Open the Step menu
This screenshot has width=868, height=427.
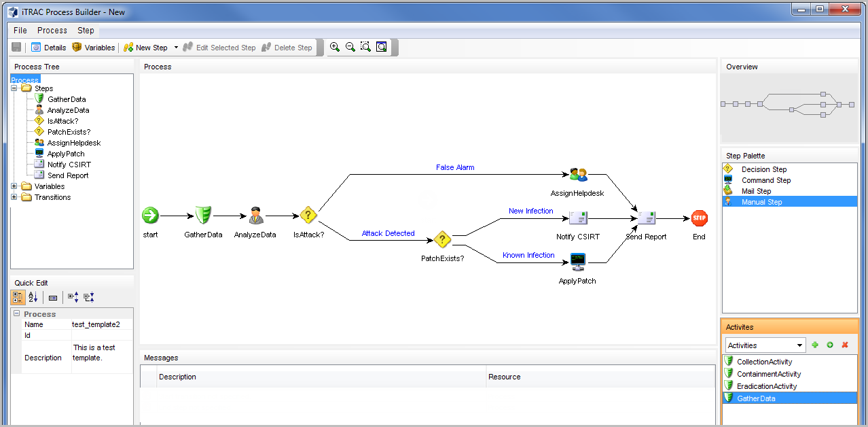(86, 31)
